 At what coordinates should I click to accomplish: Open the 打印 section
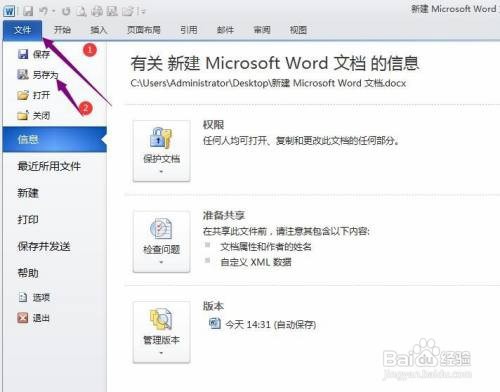tap(28, 220)
